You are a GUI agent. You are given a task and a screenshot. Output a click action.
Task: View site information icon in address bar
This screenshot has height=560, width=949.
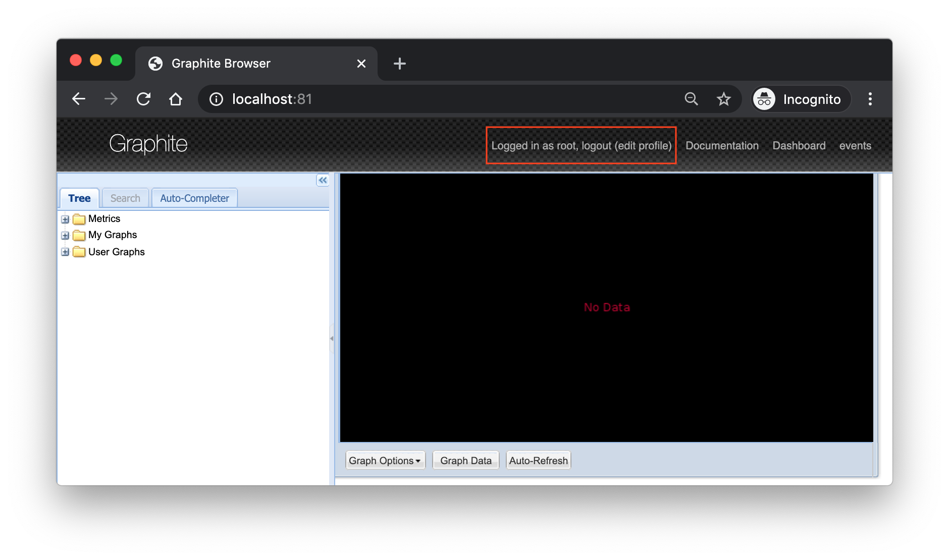(216, 99)
